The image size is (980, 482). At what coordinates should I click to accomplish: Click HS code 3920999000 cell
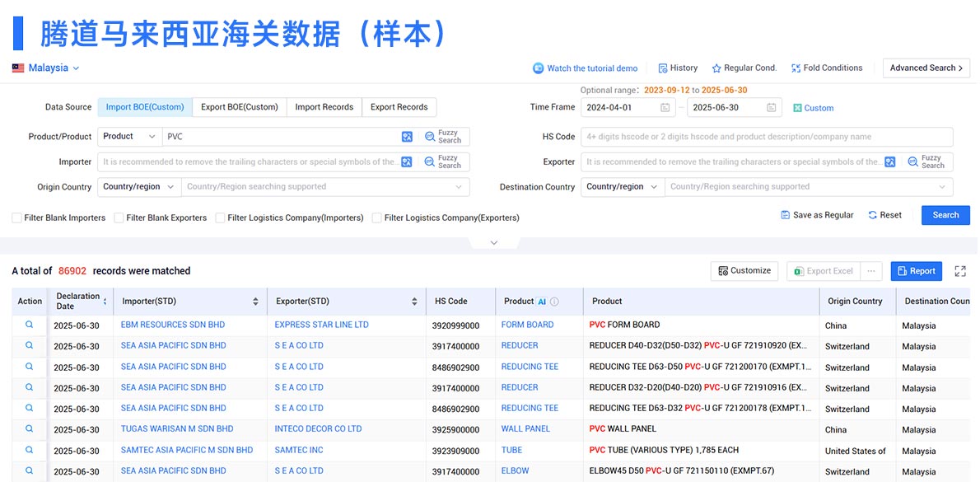click(x=455, y=325)
